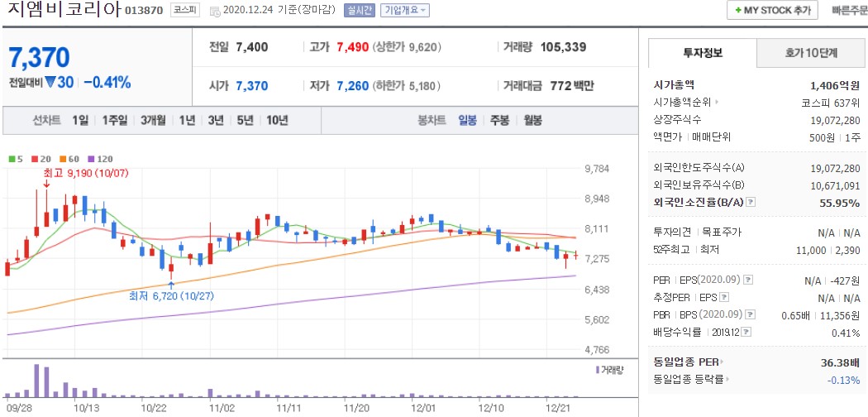Select 10년 line chart period
Image resolution: width=868 pixels, height=417 pixels.
(x=277, y=120)
